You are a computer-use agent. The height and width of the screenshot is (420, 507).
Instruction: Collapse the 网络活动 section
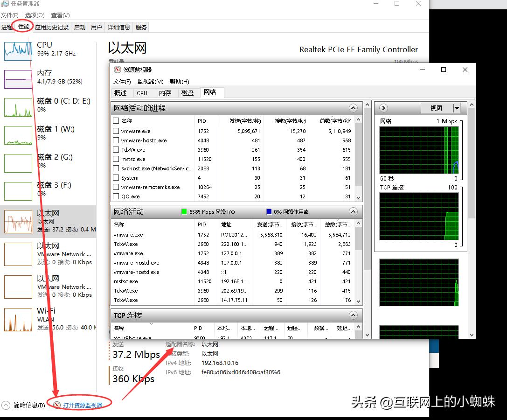pyautogui.click(x=354, y=211)
